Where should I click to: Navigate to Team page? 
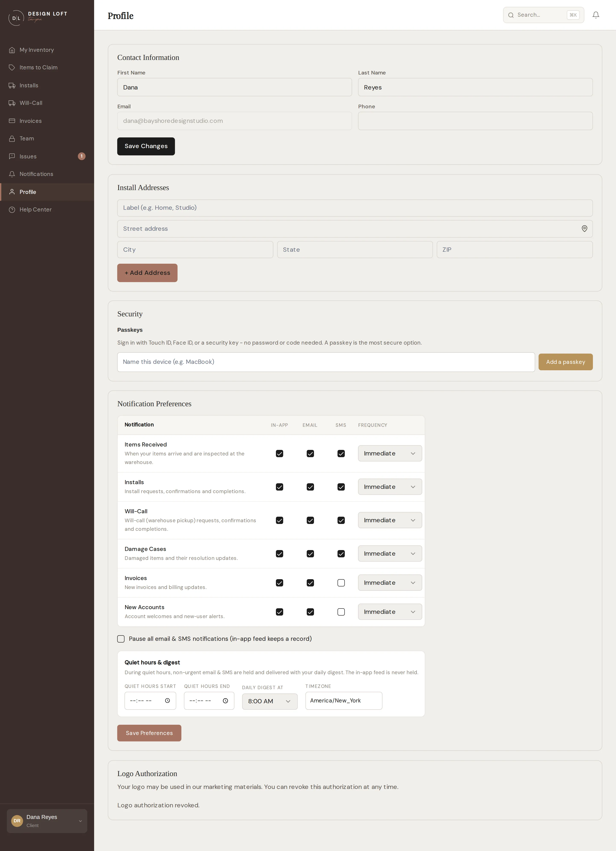pyautogui.click(x=47, y=138)
